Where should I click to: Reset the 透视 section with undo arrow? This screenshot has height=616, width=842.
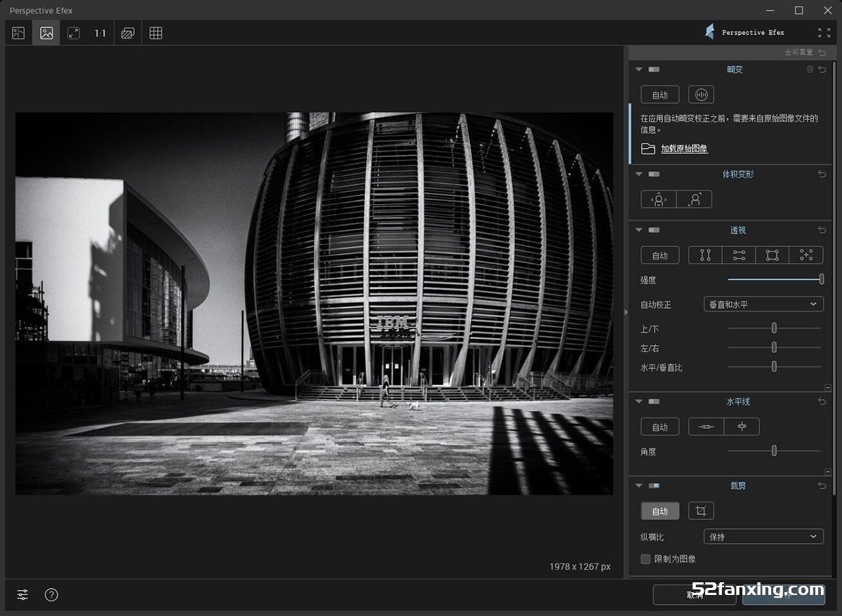click(822, 230)
